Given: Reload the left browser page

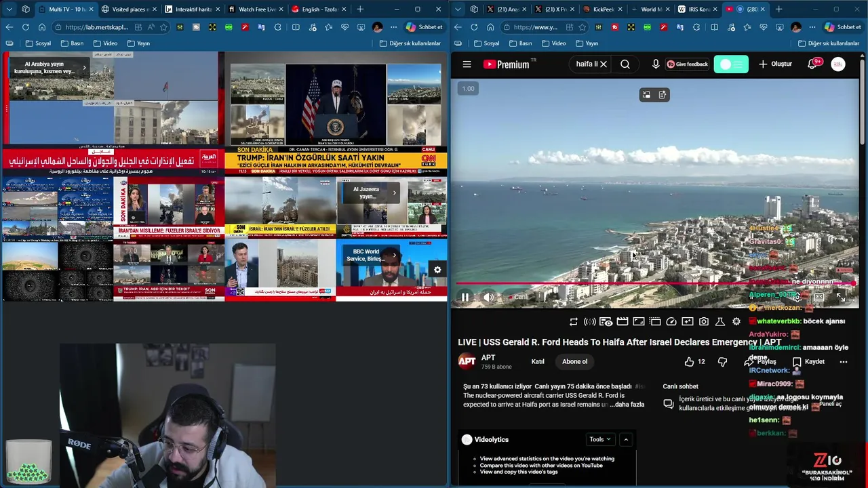Looking at the screenshot, I should point(25,27).
